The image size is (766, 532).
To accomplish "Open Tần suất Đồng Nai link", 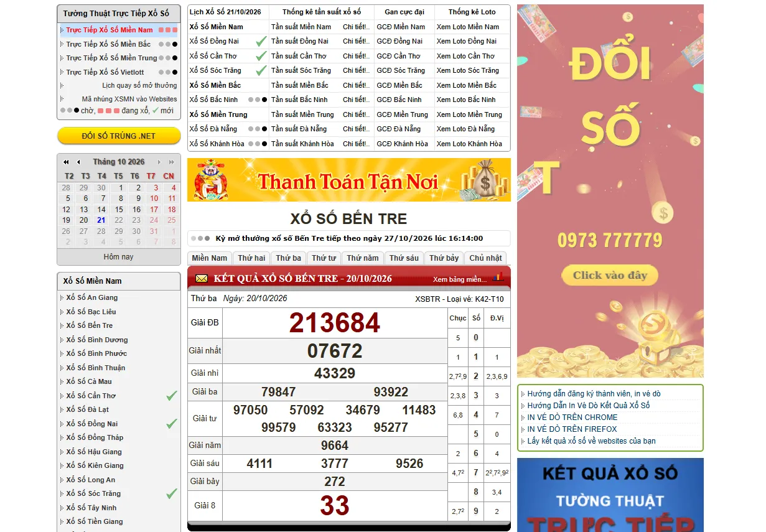I will (x=300, y=41).
